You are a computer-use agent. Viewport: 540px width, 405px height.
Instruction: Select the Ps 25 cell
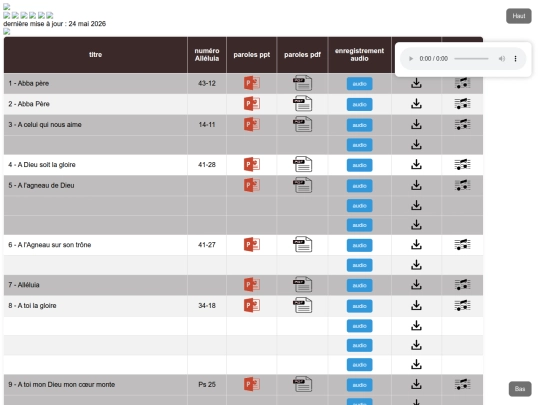click(x=207, y=385)
